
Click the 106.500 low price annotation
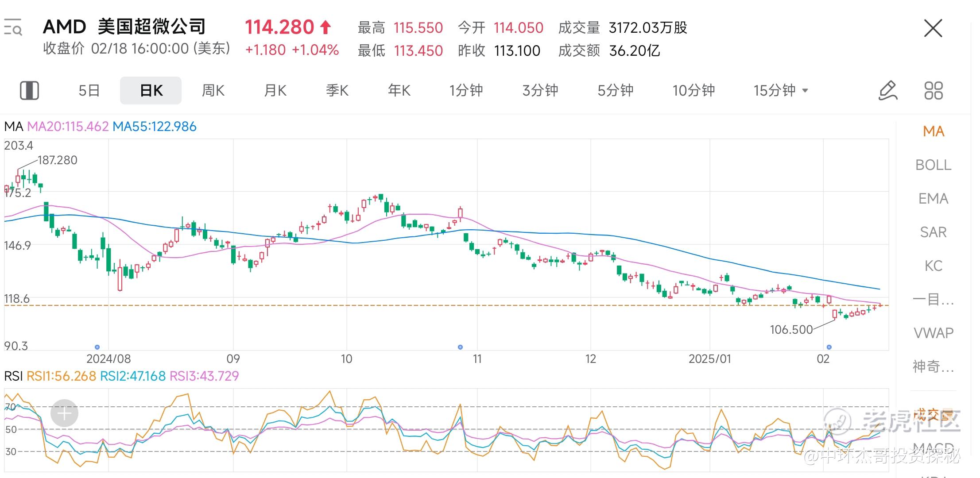pos(791,330)
